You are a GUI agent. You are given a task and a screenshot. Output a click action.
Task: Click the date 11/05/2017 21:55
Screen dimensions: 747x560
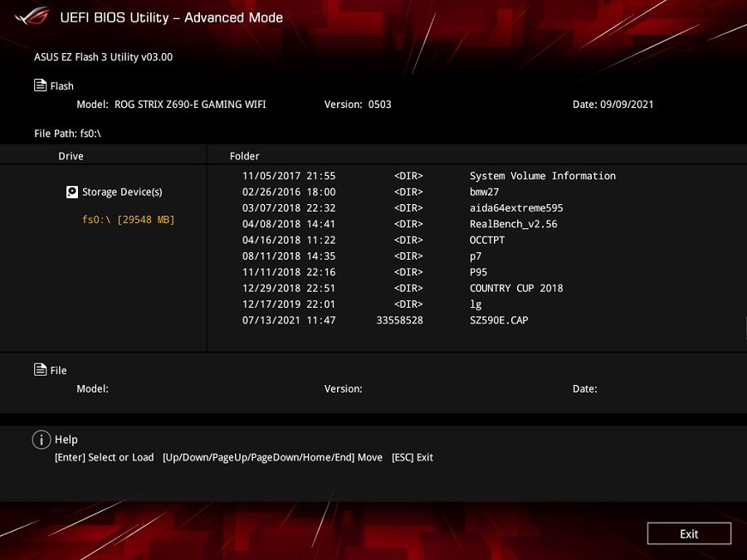(x=289, y=176)
